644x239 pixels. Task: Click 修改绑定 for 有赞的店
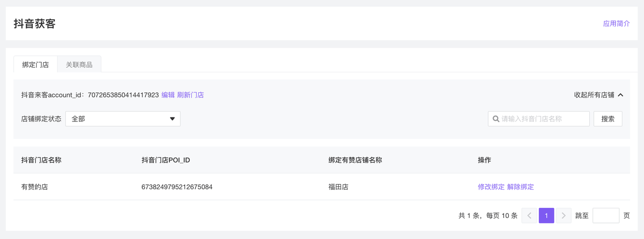click(491, 187)
